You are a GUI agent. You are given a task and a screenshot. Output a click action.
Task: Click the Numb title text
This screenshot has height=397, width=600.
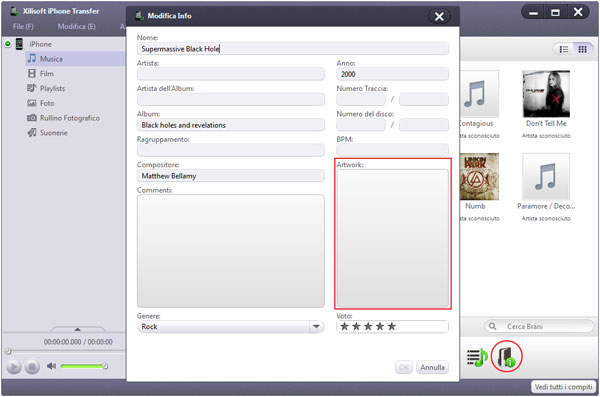pyautogui.click(x=475, y=206)
